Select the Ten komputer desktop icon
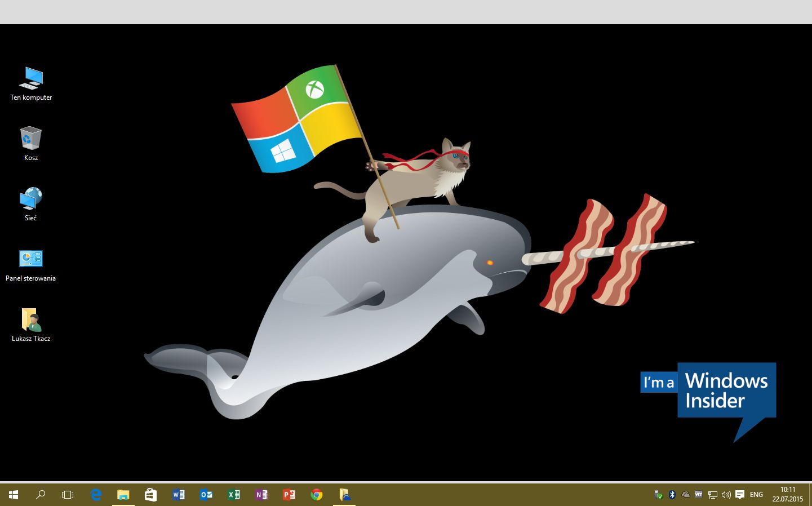Image resolution: width=812 pixels, height=506 pixels. 31,84
